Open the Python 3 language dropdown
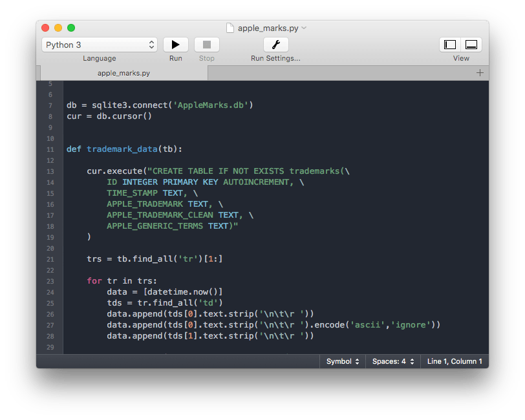 click(x=100, y=45)
